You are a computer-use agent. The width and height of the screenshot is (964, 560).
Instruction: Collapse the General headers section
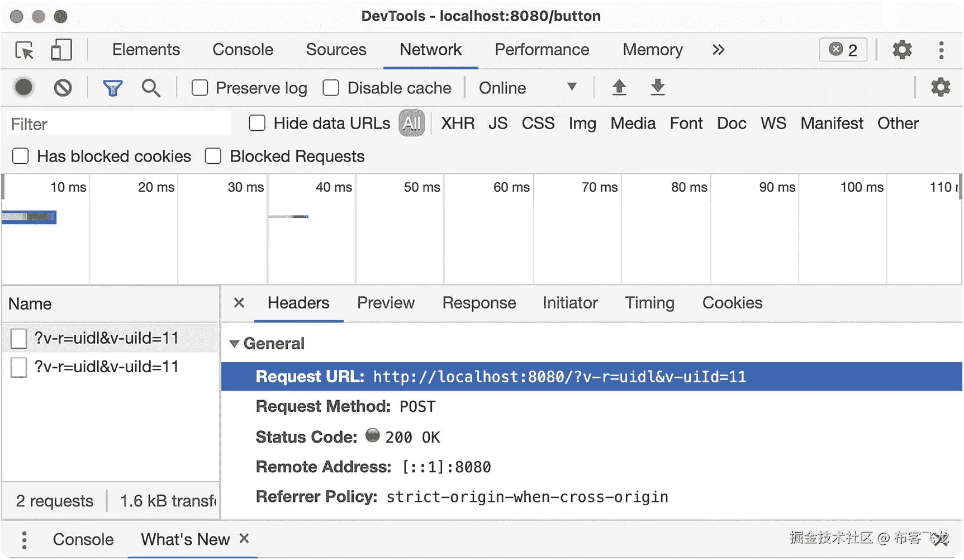pos(235,344)
